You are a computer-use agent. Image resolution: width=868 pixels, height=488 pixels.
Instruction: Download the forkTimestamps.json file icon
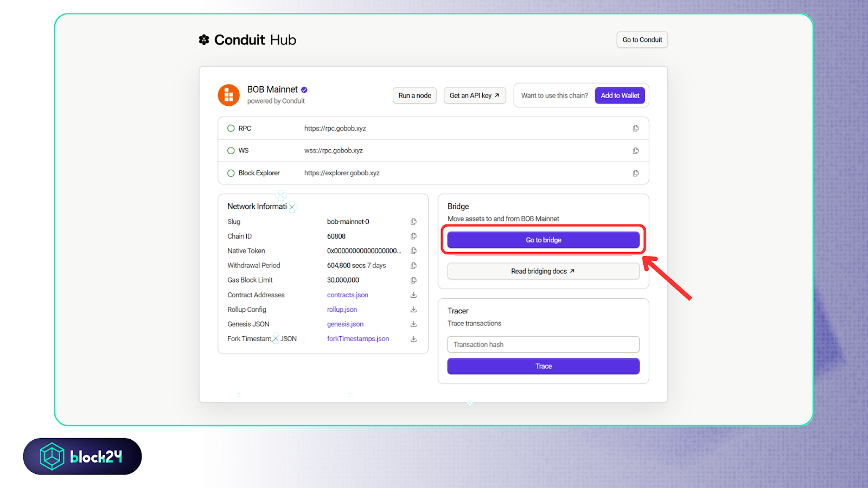(413, 339)
